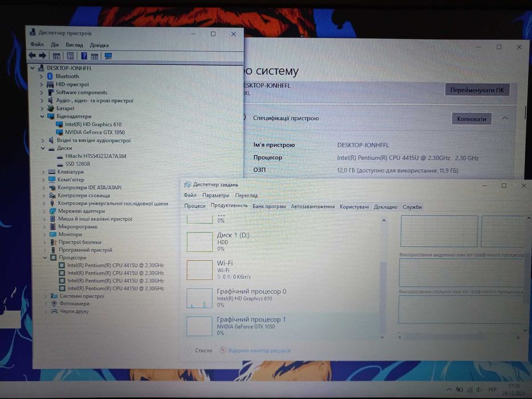The width and height of the screenshot is (532, 399).
Task: Open the Дія menu in Device Manager
Action: pos(55,45)
